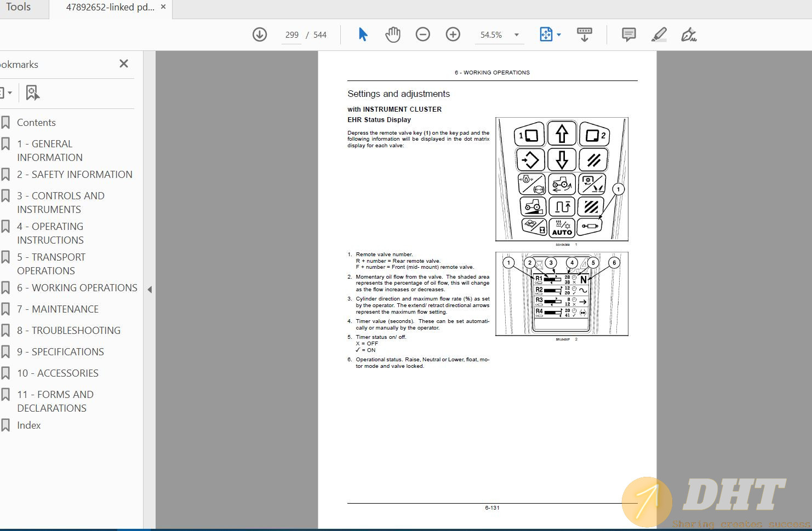Switch to the Tools tab
Viewport: 812px width, 531px height.
click(x=18, y=7)
